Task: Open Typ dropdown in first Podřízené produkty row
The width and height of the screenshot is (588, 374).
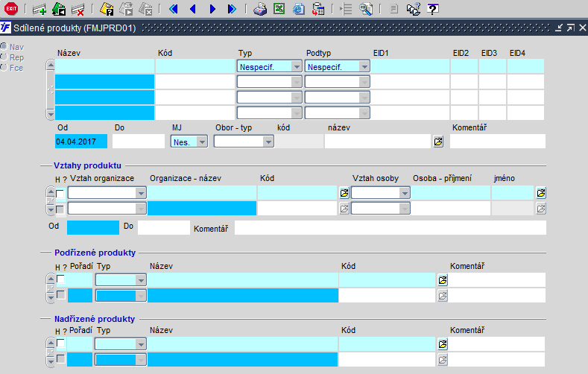Action: 121,280
